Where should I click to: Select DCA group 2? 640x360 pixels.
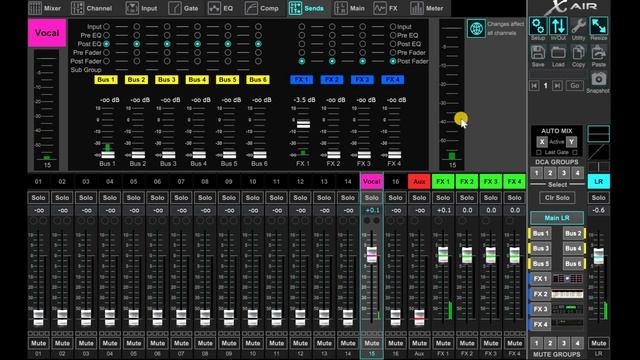(550, 173)
